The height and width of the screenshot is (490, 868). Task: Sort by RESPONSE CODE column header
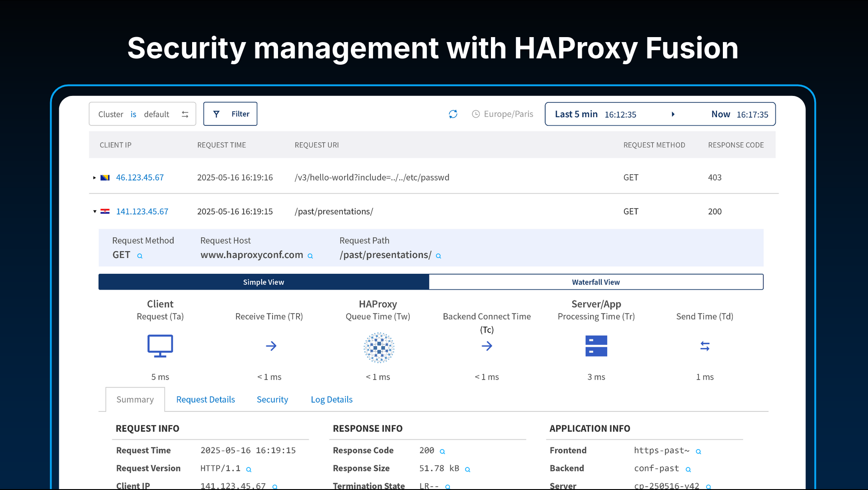coord(736,145)
